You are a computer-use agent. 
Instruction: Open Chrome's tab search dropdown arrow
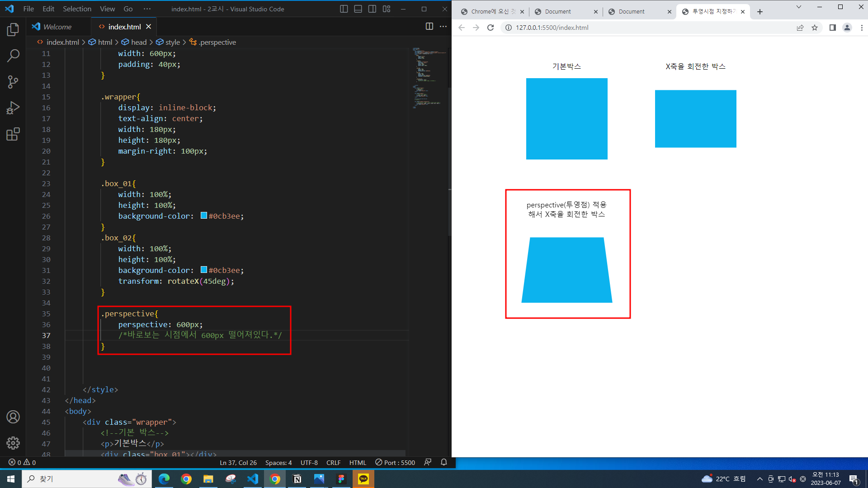pos(798,7)
